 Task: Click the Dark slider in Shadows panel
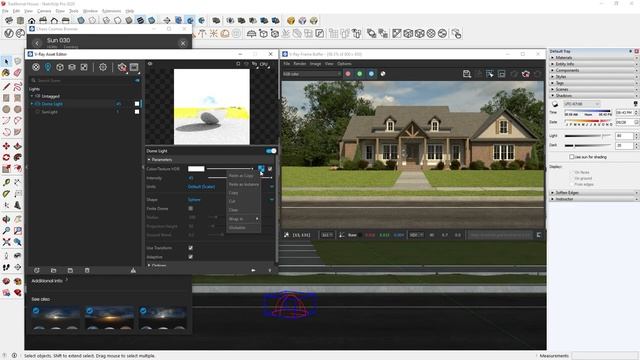588,145
